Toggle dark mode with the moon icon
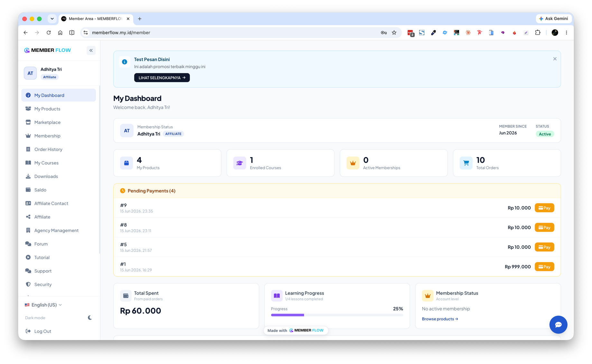Viewport: 592px width, 364px height. (x=90, y=318)
